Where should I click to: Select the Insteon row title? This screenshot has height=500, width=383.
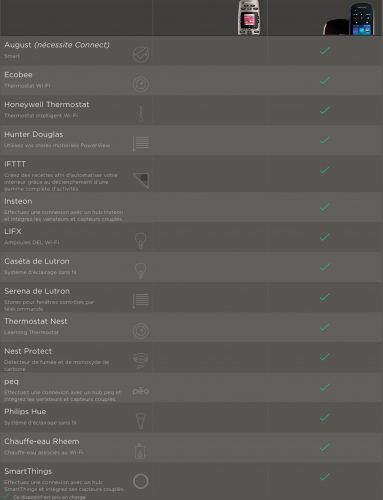coord(18,201)
